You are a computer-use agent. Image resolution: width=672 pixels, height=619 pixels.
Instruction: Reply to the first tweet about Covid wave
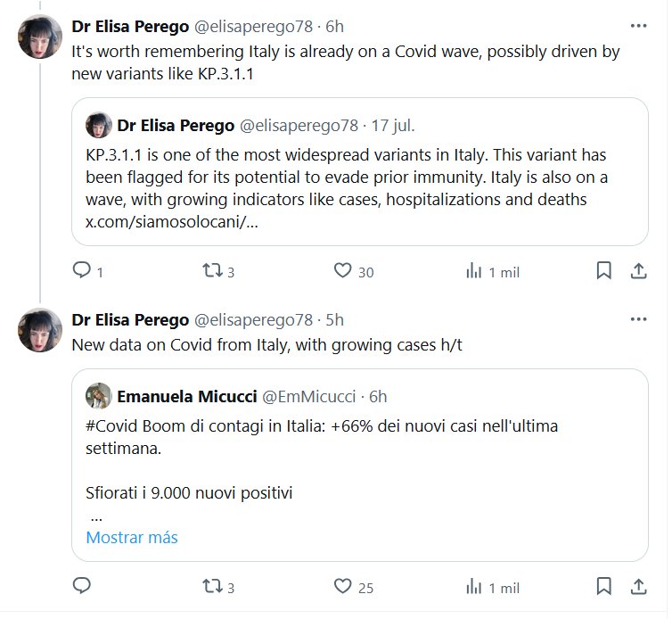click(x=82, y=270)
